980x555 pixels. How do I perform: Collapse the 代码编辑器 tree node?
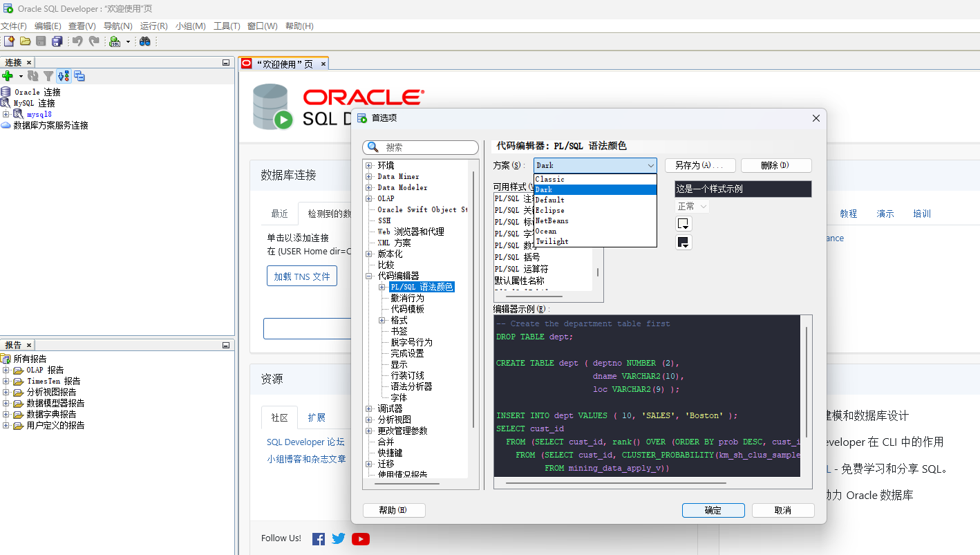[369, 276]
